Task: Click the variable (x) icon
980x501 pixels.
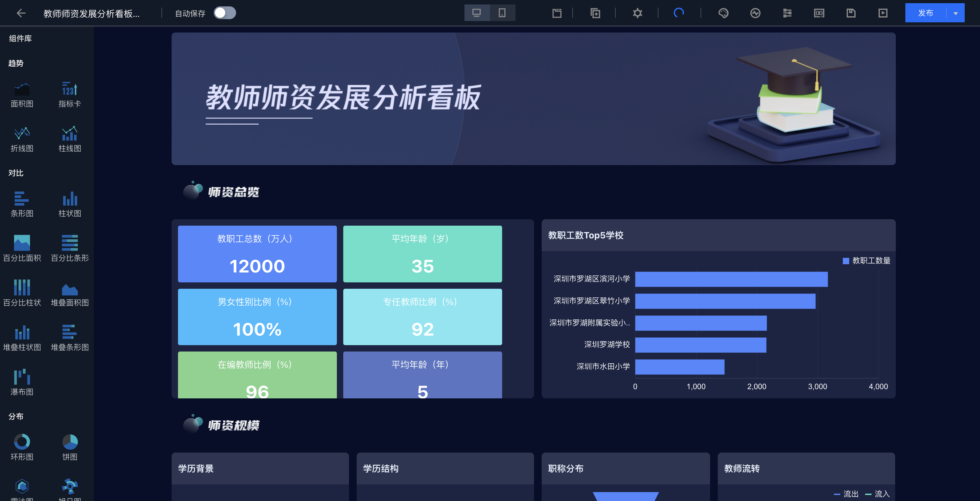Action: tap(819, 13)
